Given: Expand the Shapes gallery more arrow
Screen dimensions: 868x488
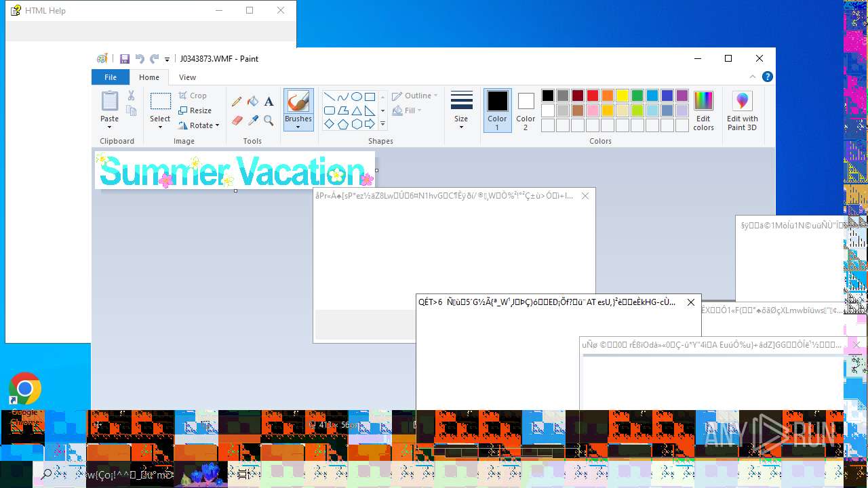Looking at the screenshot, I should [x=382, y=124].
